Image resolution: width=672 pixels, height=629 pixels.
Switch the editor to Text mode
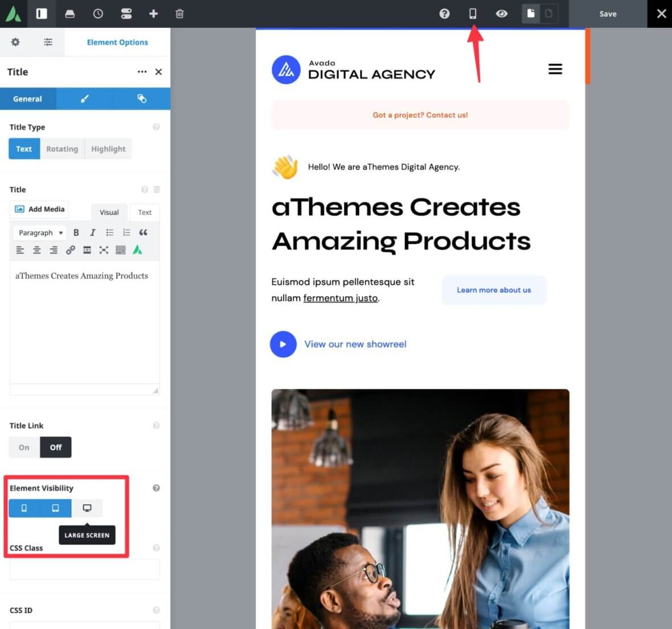coord(145,212)
